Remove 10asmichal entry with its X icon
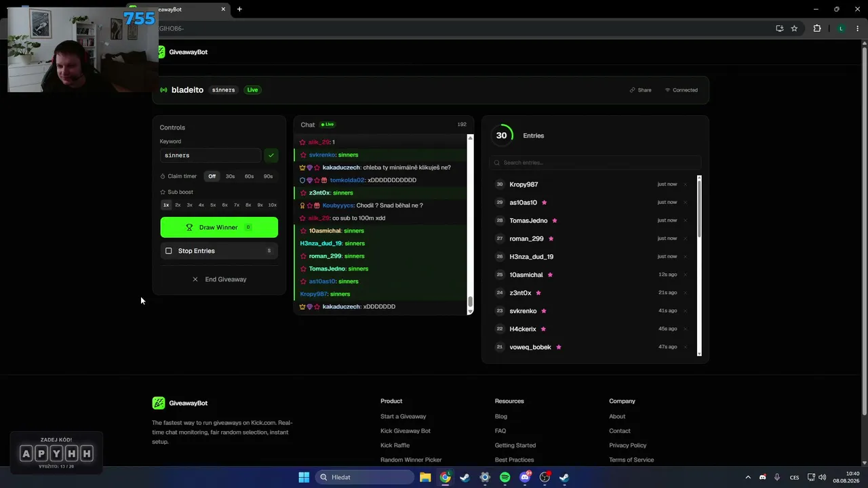The width and height of the screenshot is (868, 488). (685, 274)
